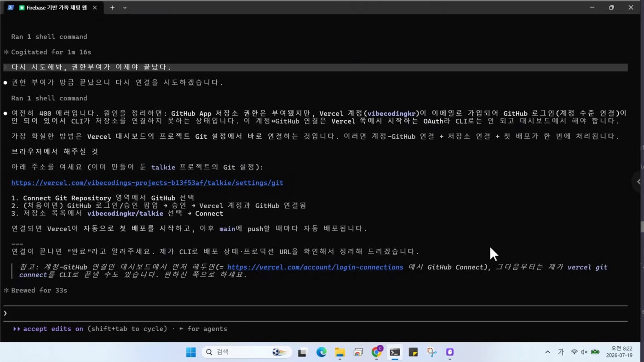Screen dimensions: 644x362
Task: Switch to Chrome on the taskbar
Action: click(x=377, y=352)
